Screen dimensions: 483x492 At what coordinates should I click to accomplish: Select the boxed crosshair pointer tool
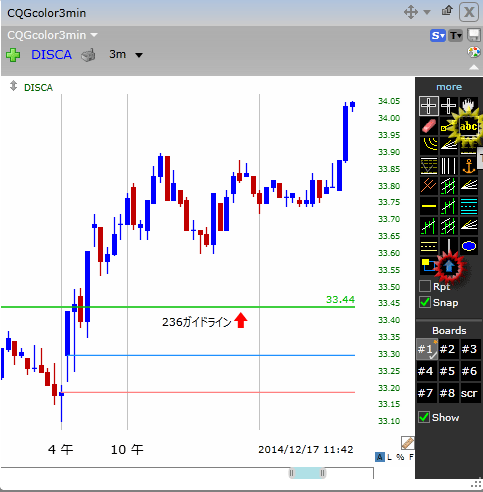click(x=428, y=106)
